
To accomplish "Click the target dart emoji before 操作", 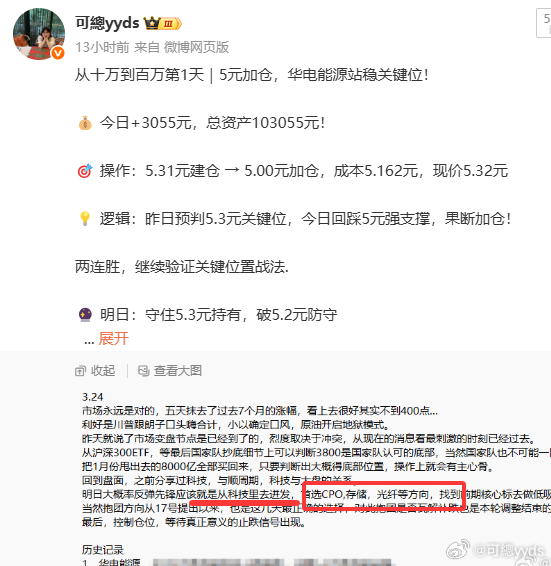I will 85,171.
